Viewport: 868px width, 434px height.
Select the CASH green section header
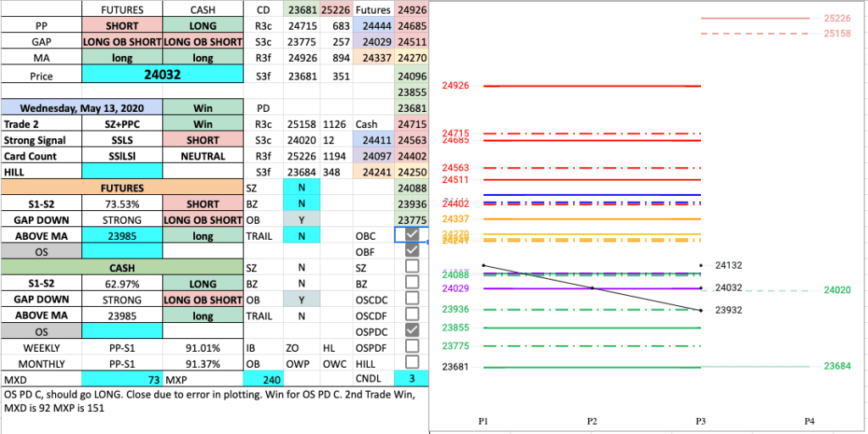click(x=122, y=268)
